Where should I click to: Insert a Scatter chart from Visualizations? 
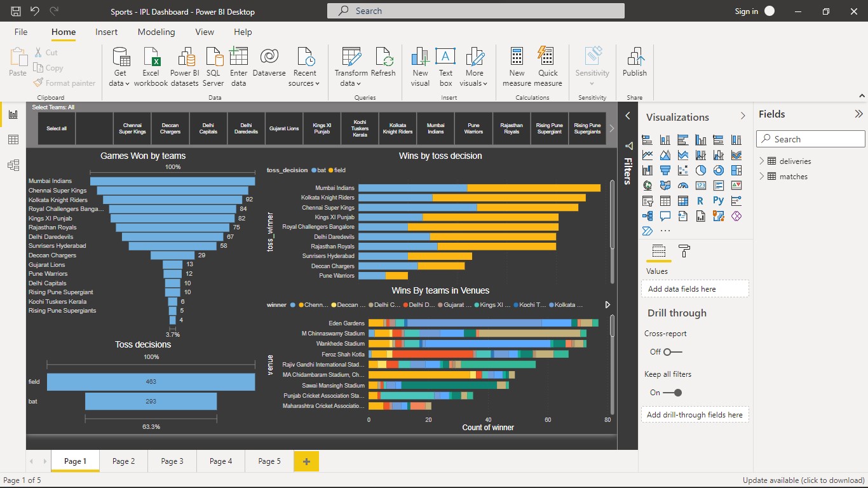(683, 170)
